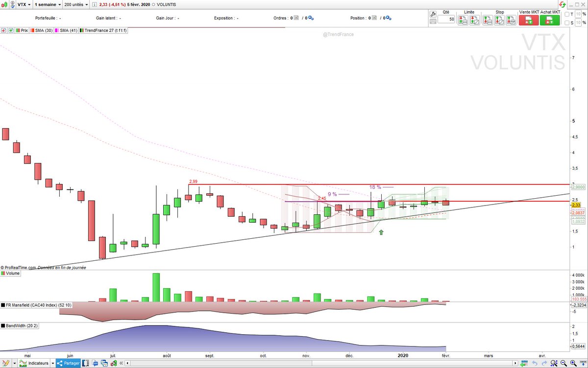Image resolution: width=588 pixels, height=368 pixels.
Task: Enable the T target checkbox
Action: (x=566, y=14)
